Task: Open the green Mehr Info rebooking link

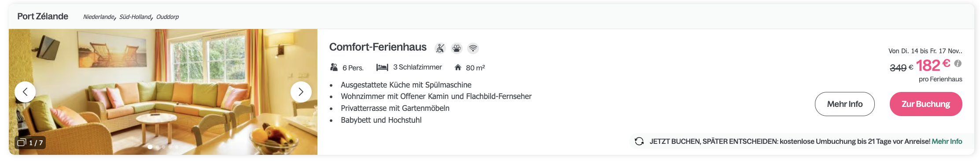Action: tap(947, 142)
